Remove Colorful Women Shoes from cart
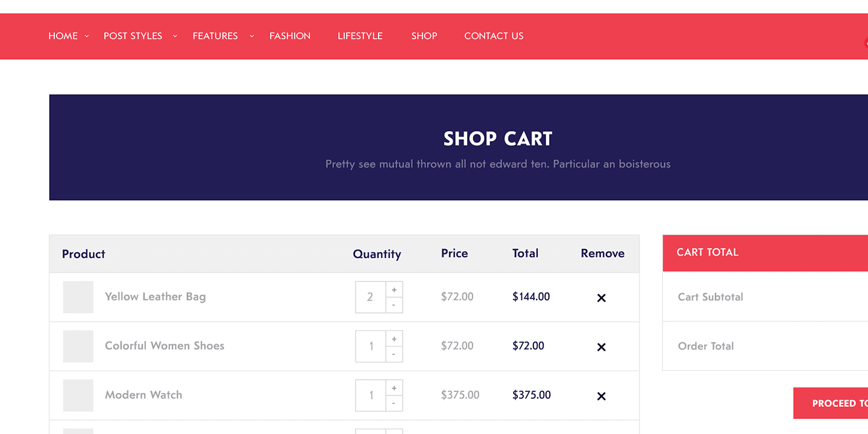868x434 pixels. point(601,347)
